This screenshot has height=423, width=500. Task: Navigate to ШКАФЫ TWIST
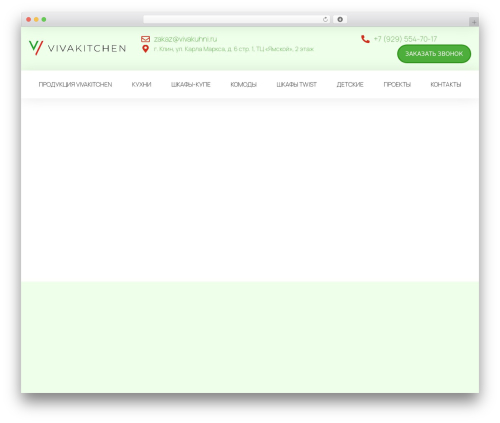click(x=297, y=85)
